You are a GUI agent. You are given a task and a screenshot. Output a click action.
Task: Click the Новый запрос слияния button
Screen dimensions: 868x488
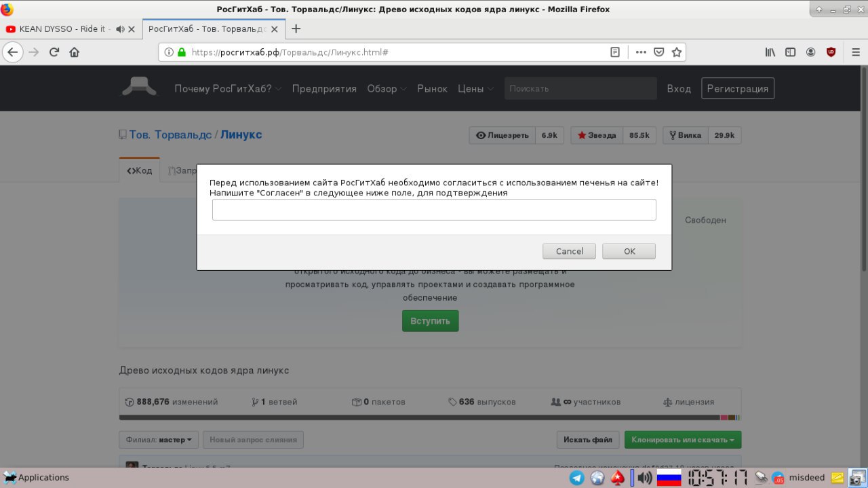tap(253, 440)
